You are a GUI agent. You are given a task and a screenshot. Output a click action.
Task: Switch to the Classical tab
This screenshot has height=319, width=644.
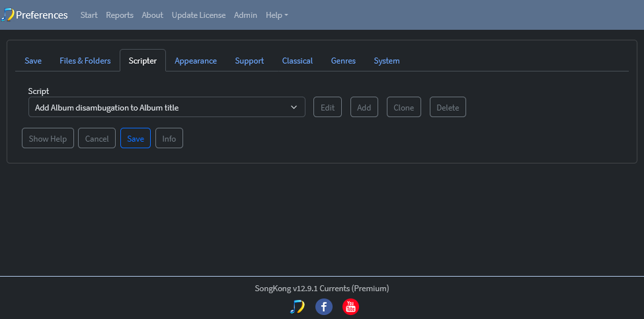point(298,61)
